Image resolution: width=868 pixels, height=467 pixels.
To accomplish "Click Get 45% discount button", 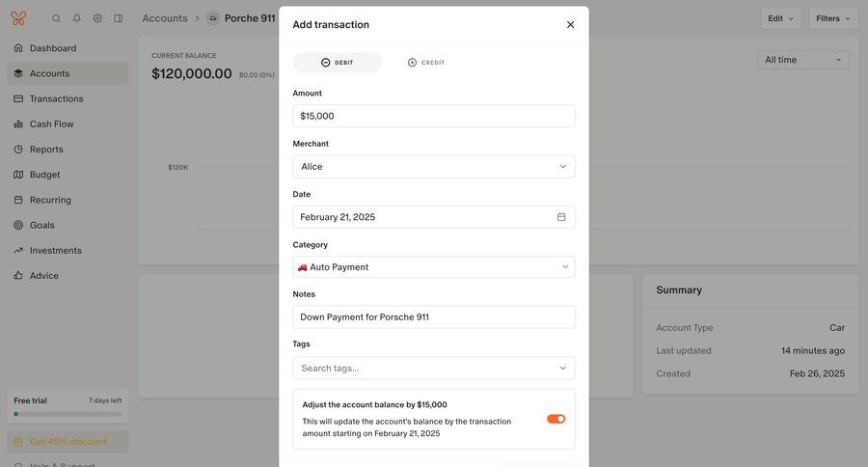I will (68, 442).
